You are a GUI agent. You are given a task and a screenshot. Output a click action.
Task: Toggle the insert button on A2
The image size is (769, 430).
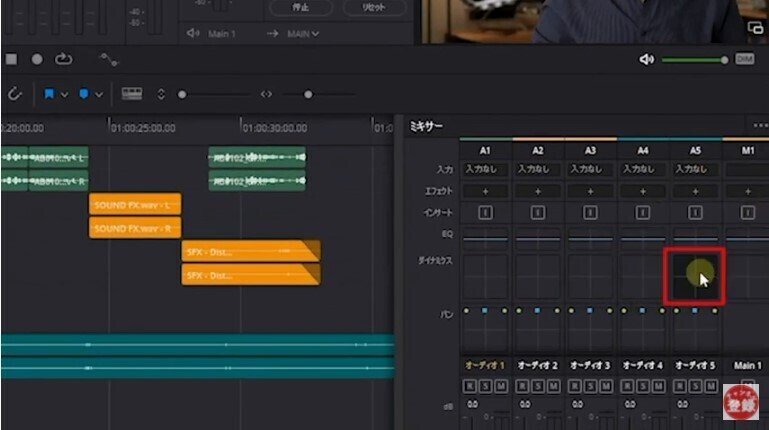(x=538, y=212)
